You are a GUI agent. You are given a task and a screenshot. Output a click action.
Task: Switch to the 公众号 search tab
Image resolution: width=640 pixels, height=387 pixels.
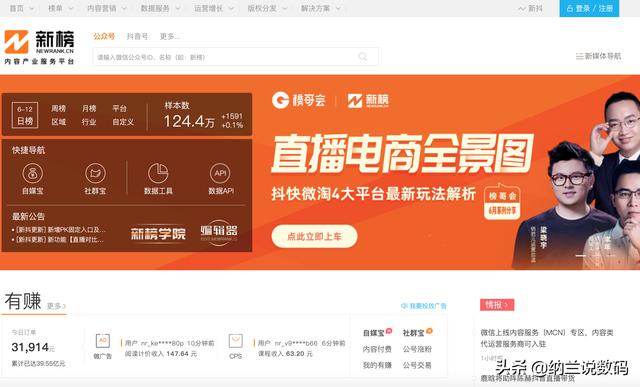(x=104, y=36)
